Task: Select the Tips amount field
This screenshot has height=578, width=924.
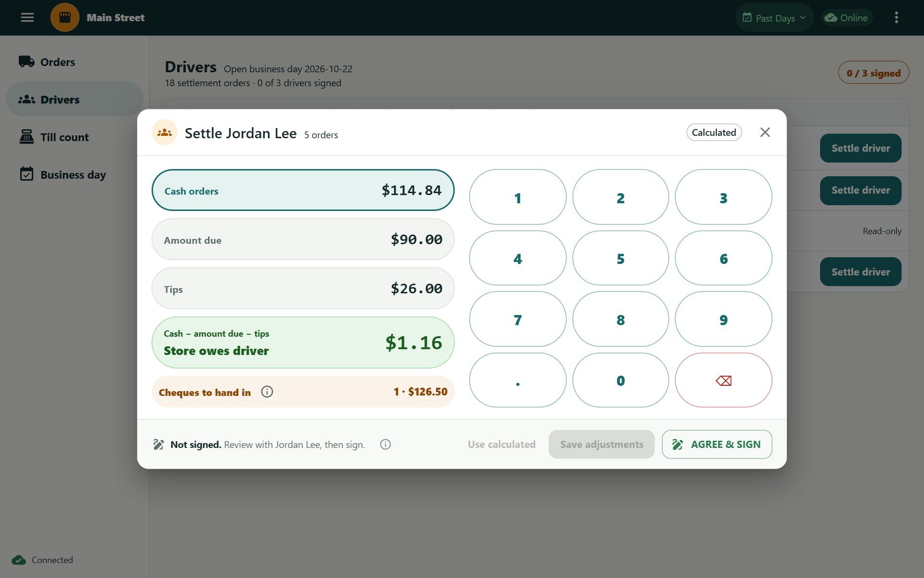Action: point(303,289)
